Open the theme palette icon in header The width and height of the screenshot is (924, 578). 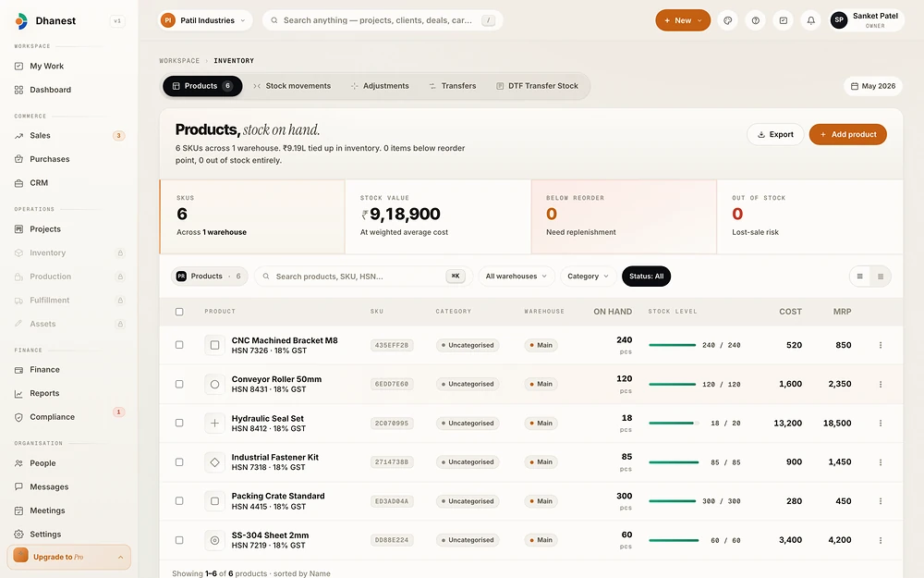(728, 20)
